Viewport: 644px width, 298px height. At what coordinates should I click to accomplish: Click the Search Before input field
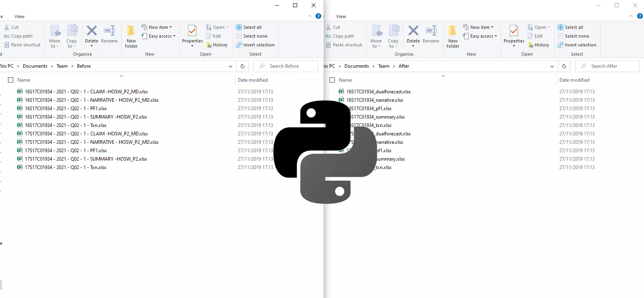pyautogui.click(x=286, y=66)
